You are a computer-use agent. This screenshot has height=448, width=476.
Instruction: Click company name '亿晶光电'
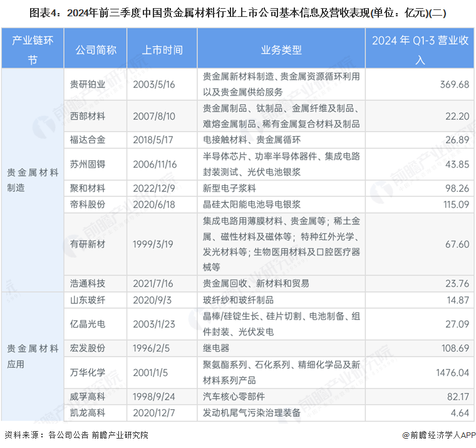point(88,324)
